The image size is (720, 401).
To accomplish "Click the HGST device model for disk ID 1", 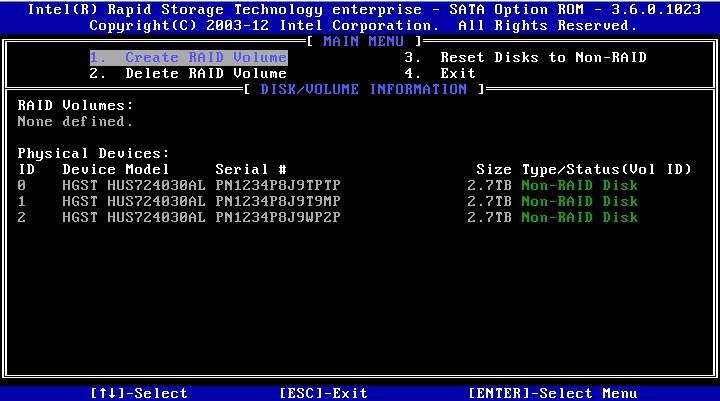I will point(133,201).
